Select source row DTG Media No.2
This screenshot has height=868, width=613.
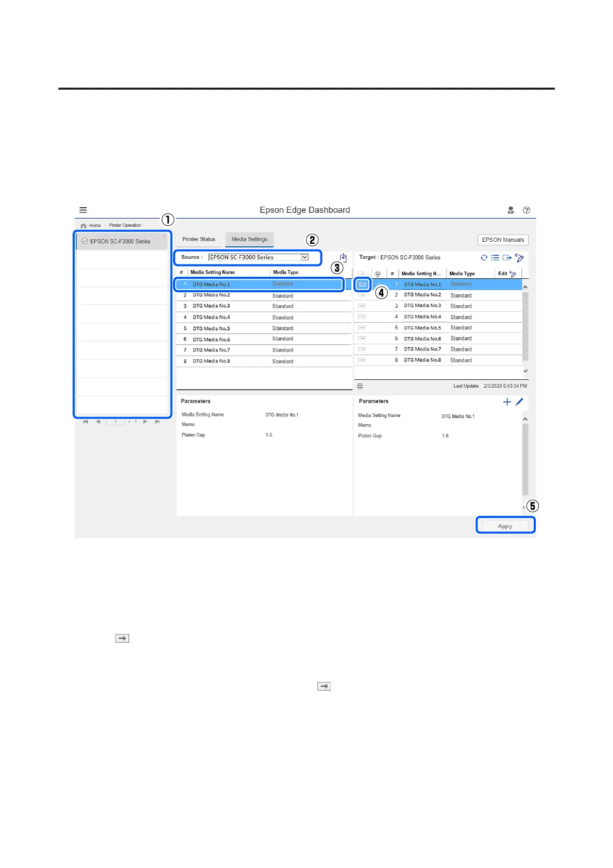(x=264, y=295)
